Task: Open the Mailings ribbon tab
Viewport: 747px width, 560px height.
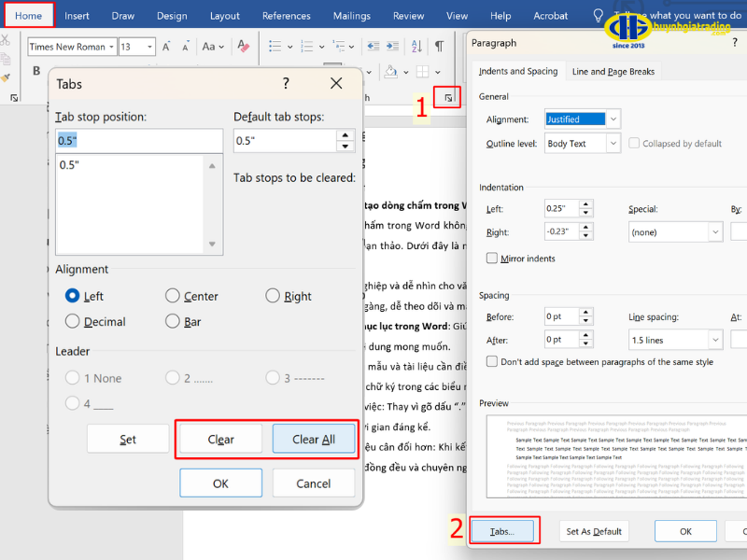Action: [352, 16]
